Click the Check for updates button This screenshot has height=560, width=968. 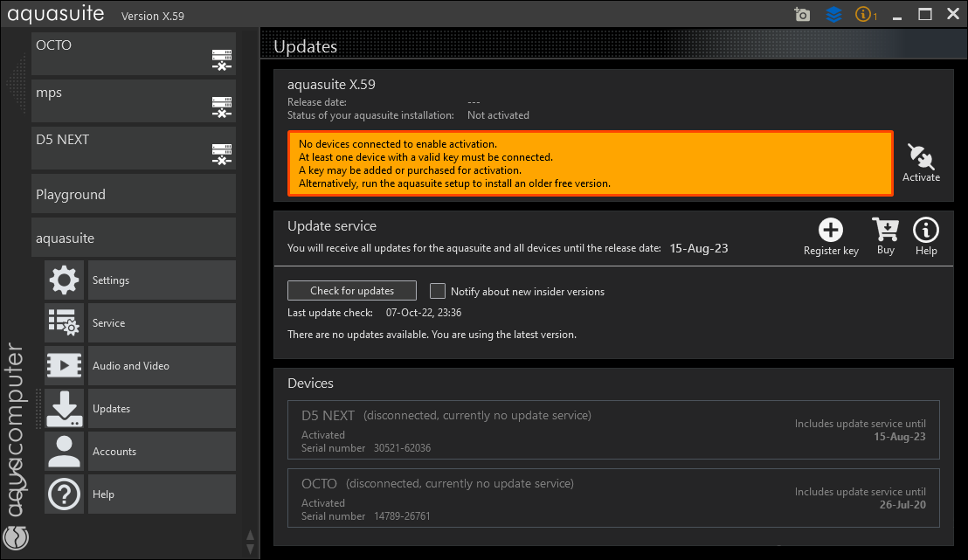tap(352, 290)
